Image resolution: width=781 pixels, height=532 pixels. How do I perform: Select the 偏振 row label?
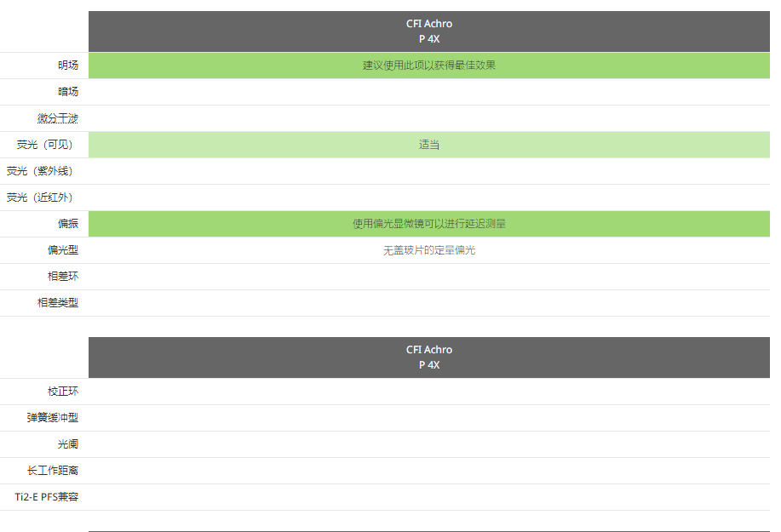(68, 224)
